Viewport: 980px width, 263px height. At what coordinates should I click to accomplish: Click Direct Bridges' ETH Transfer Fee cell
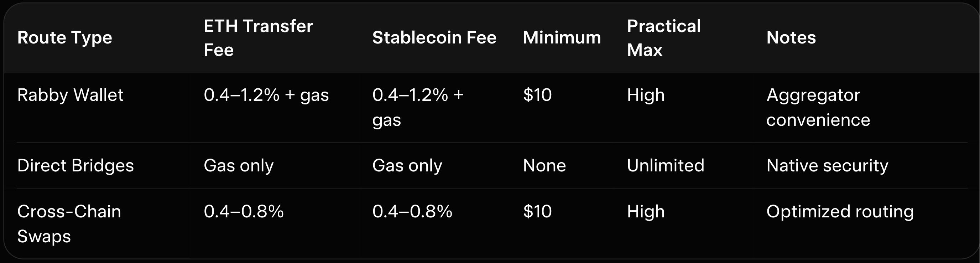[x=239, y=166]
